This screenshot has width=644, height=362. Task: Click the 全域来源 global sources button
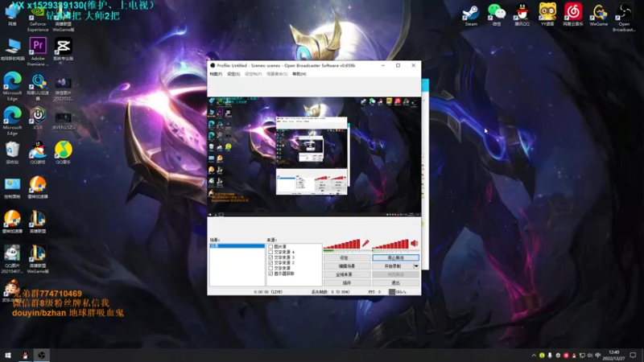[x=347, y=274]
